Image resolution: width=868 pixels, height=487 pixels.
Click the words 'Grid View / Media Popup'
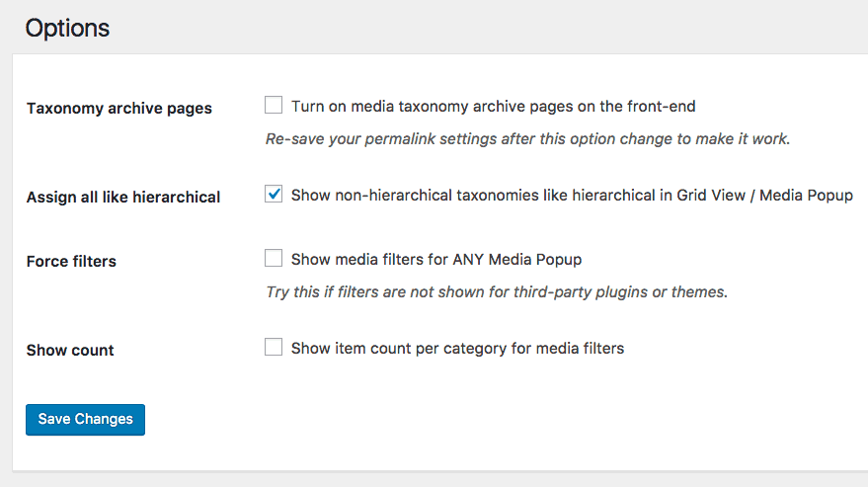click(x=764, y=195)
